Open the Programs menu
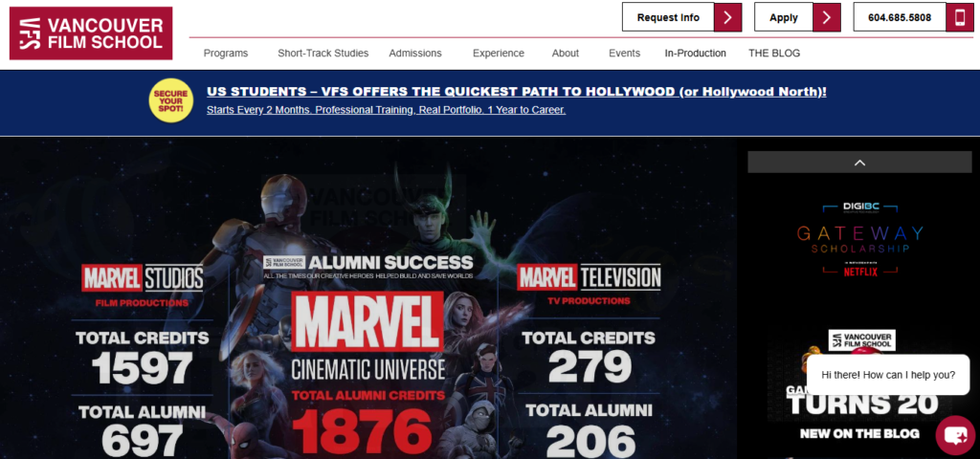The width and height of the screenshot is (980, 459). pos(226,54)
